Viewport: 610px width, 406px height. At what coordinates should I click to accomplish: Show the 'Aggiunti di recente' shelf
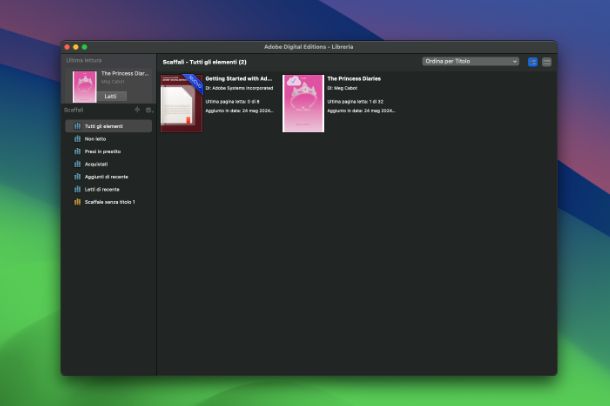pyautogui.click(x=109, y=177)
